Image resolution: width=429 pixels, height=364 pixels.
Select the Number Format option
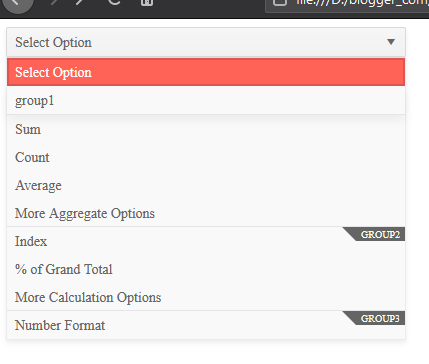(x=206, y=325)
